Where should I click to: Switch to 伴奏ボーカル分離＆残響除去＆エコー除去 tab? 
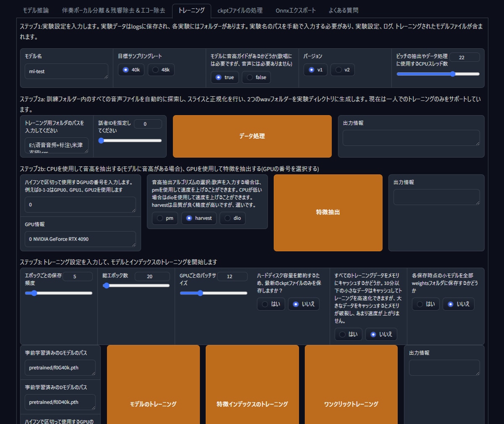click(x=113, y=10)
